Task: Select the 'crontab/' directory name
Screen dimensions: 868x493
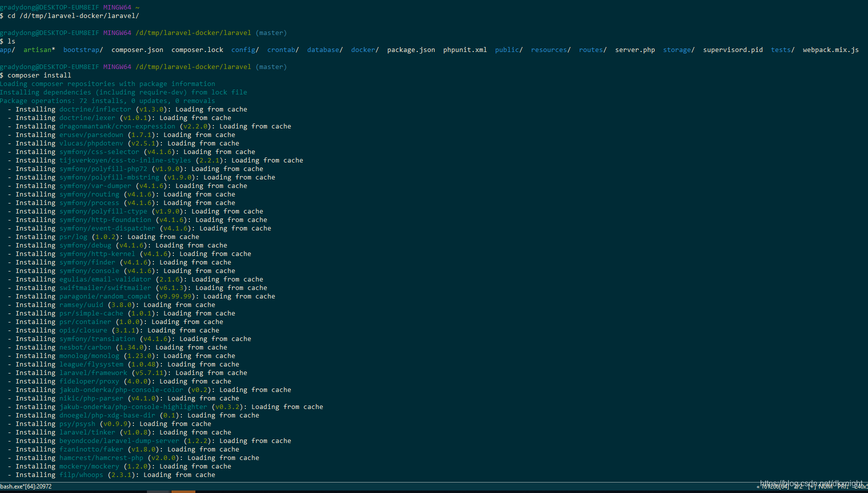Action: [x=283, y=50]
